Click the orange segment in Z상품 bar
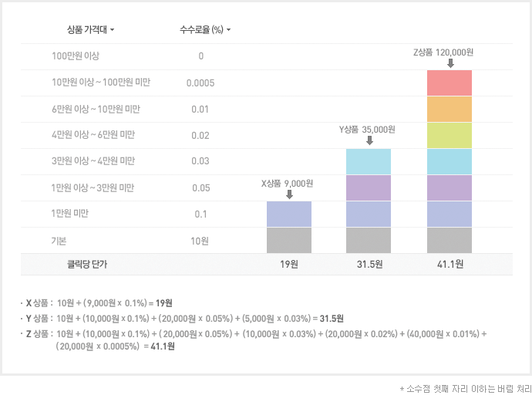532x402 pixels. click(x=449, y=109)
